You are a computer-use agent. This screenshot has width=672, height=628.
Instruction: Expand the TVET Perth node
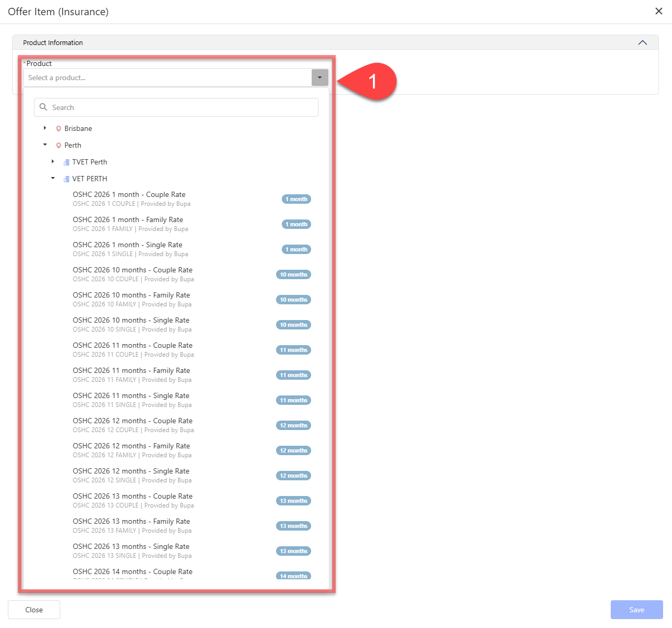(x=53, y=162)
